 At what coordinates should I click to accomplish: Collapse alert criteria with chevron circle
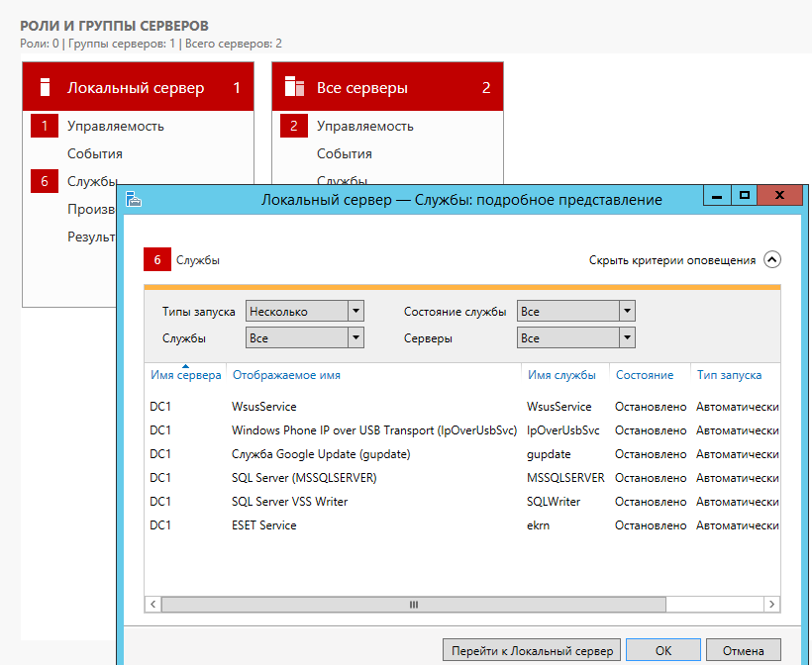(x=771, y=260)
